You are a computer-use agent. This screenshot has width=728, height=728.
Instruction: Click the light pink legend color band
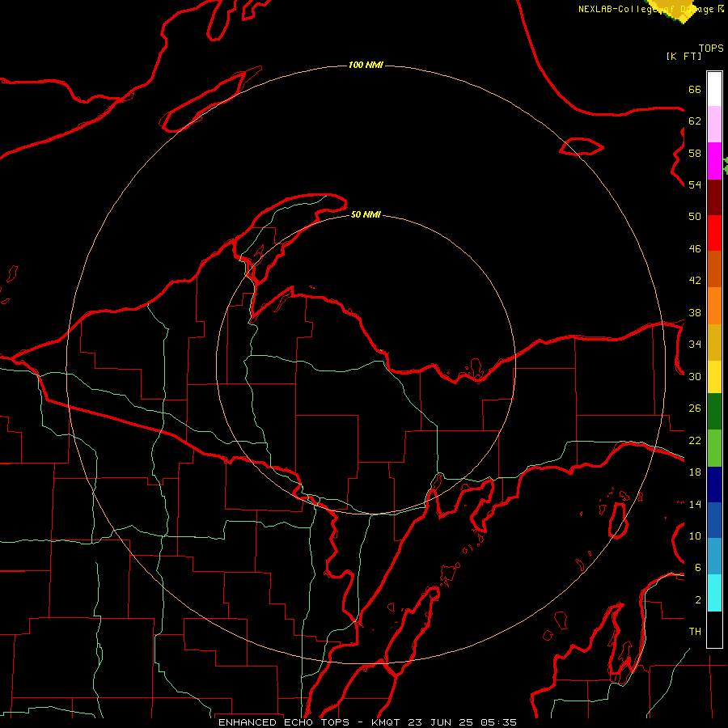point(714,125)
